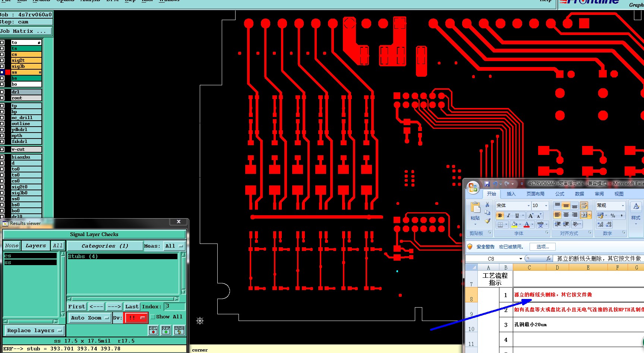Toggle wrap text in Excel ribbon
This screenshot has height=353, width=644.
tap(584, 206)
